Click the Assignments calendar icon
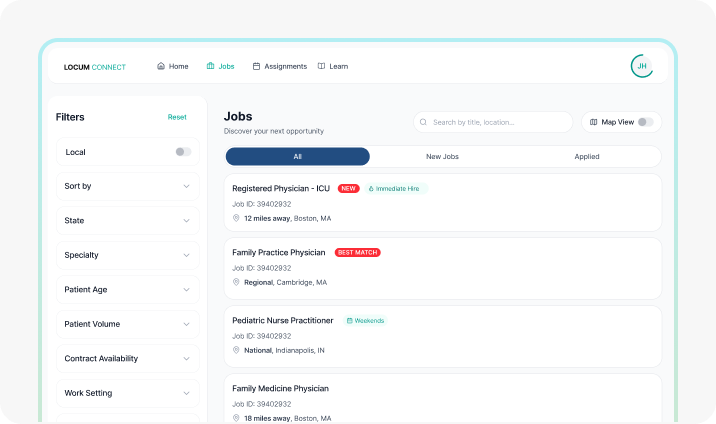This screenshot has width=716, height=424. tap(256, 67)
